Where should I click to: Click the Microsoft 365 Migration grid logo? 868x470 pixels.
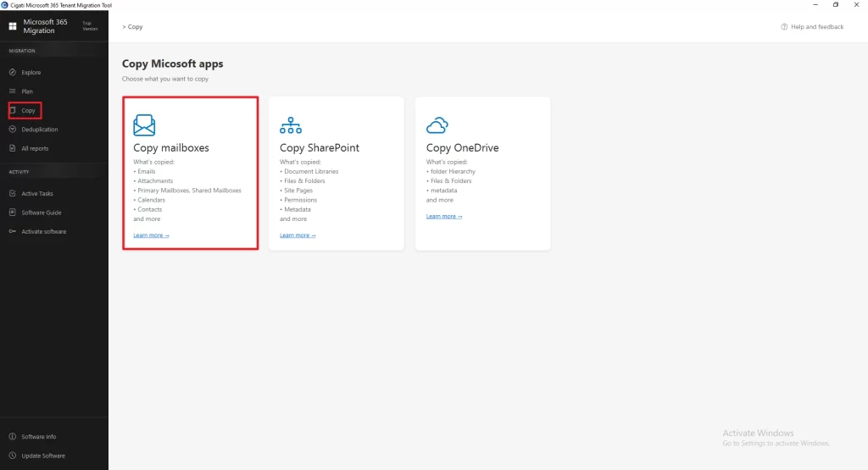pyautogui.click(x=12, y=26)
